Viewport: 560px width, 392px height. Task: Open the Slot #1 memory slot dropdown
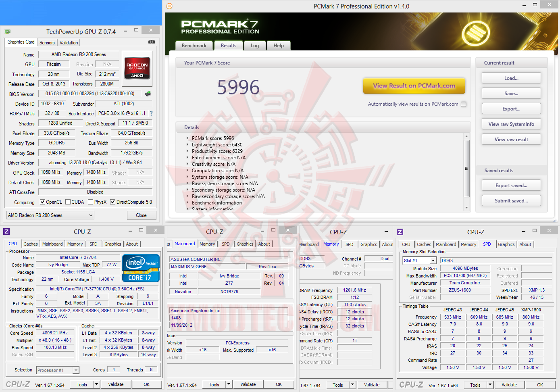click(420, 261)
